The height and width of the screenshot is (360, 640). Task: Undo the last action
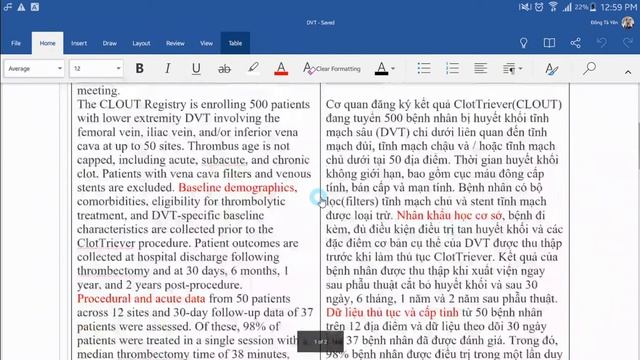[602, 42]
